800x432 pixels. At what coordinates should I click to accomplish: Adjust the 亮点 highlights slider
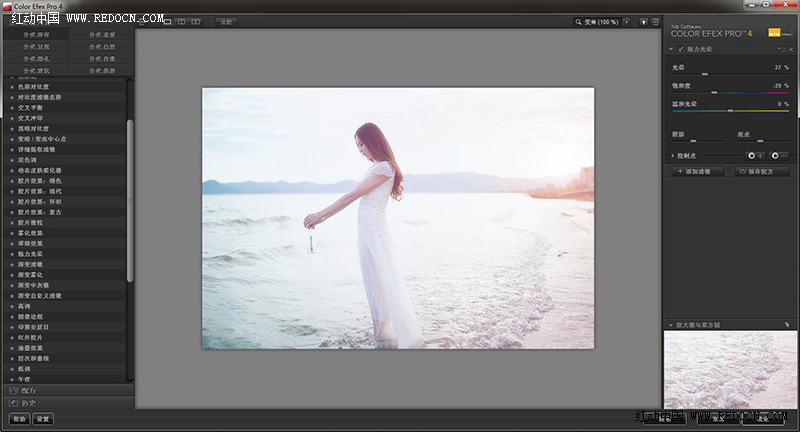click(x=760, y=141)
